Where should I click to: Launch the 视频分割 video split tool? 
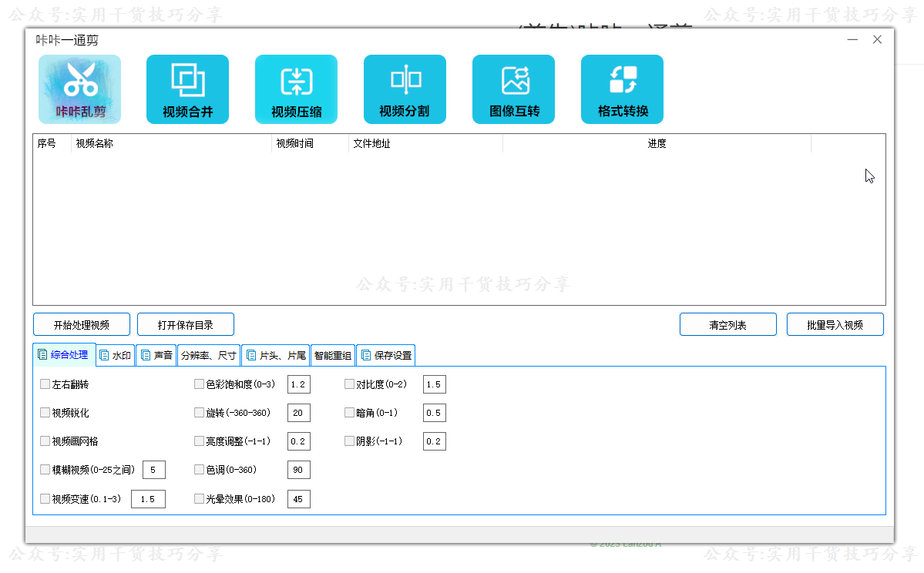click(x=405, y=89)
